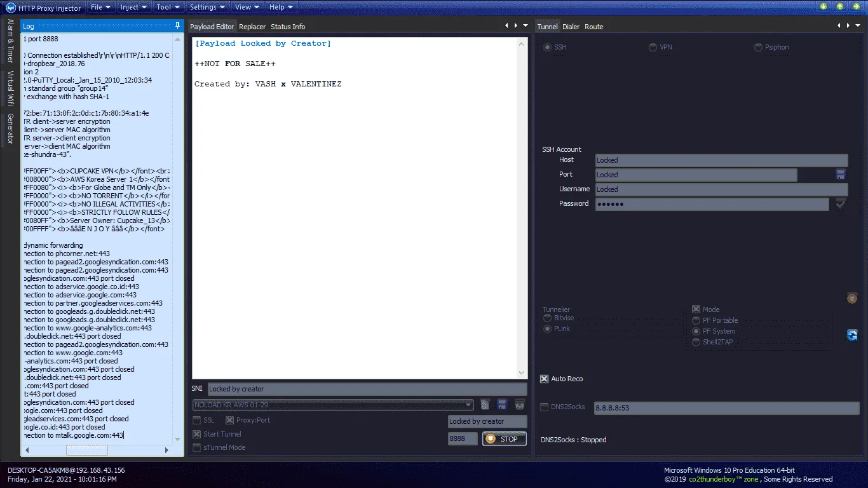The width and height of the screenshot is (868, 488).
Task: Click the 8888 local port field
Action: coord(463,439)
